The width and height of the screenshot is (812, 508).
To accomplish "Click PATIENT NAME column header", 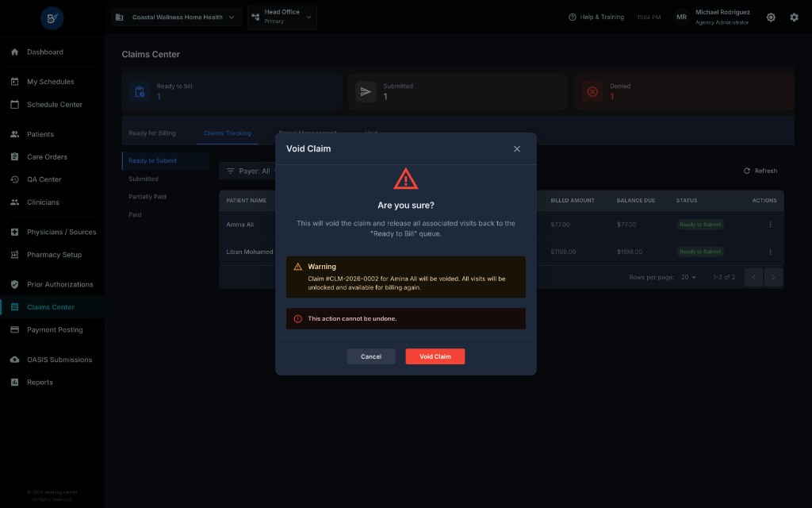I will tap(247, 201).
